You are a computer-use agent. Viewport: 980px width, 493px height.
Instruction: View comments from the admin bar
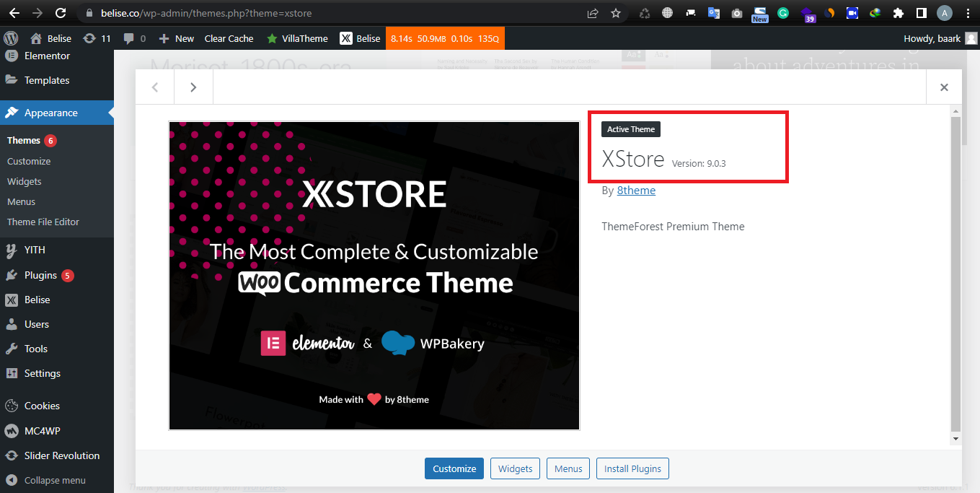tap(134, 38)
